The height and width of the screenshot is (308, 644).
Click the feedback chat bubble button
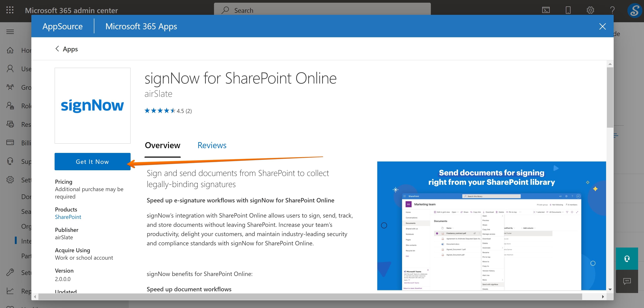pos(627,281)
